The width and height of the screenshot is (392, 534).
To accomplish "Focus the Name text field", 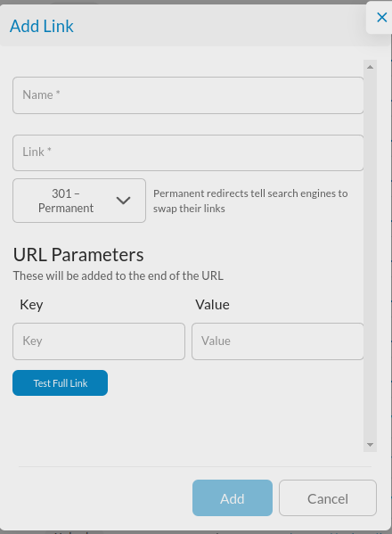I will [188, 95].
